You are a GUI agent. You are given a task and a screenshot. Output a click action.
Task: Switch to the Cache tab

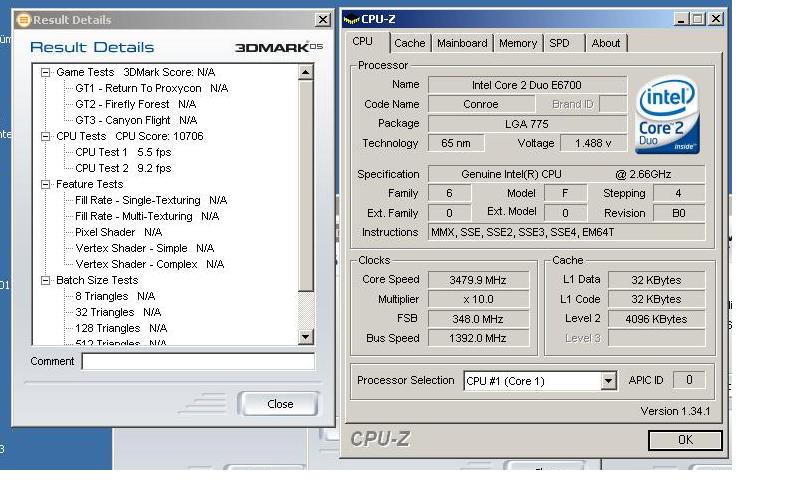tap(409, 43)
